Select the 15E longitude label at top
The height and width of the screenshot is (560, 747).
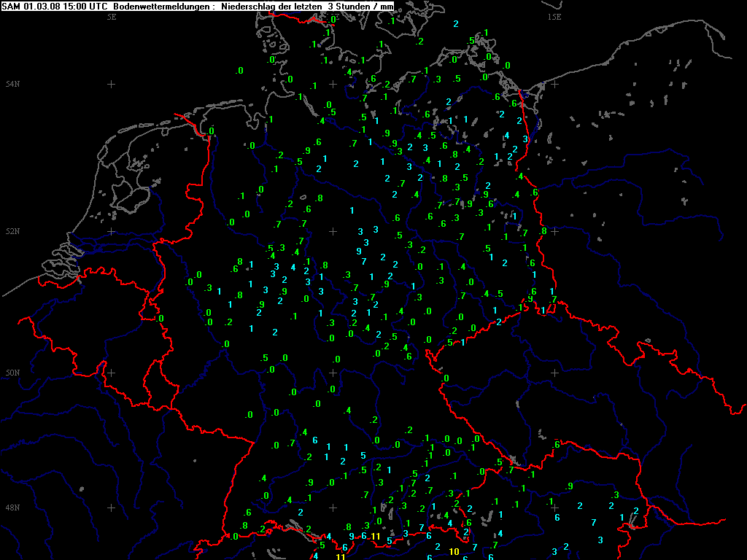coord(554,16)
